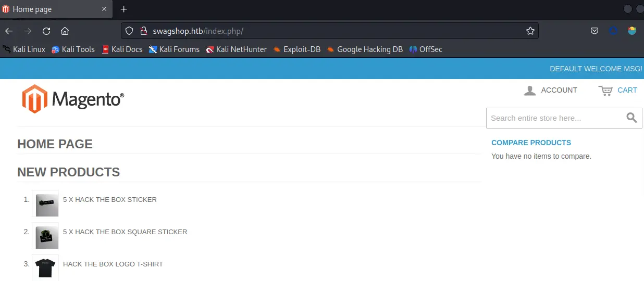
Task: Click the New Products heading
Action: coord(69,172)
